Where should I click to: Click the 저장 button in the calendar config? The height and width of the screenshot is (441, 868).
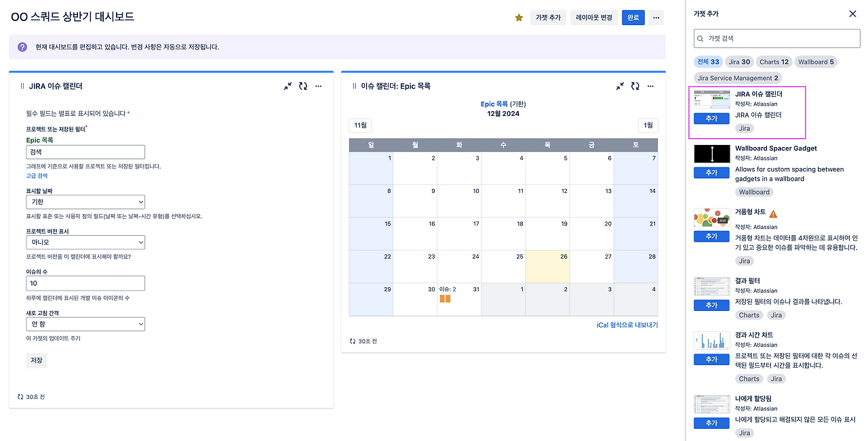click(36, 360)
